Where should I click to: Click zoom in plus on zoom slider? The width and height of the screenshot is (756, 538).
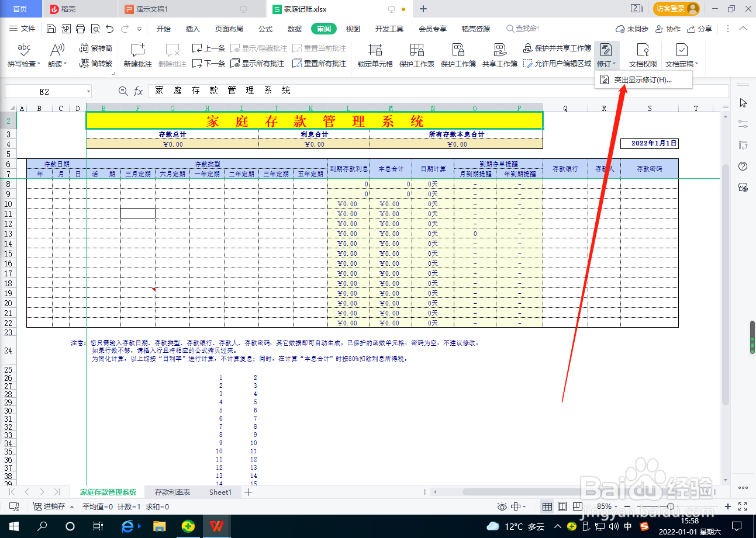(728, 506)
